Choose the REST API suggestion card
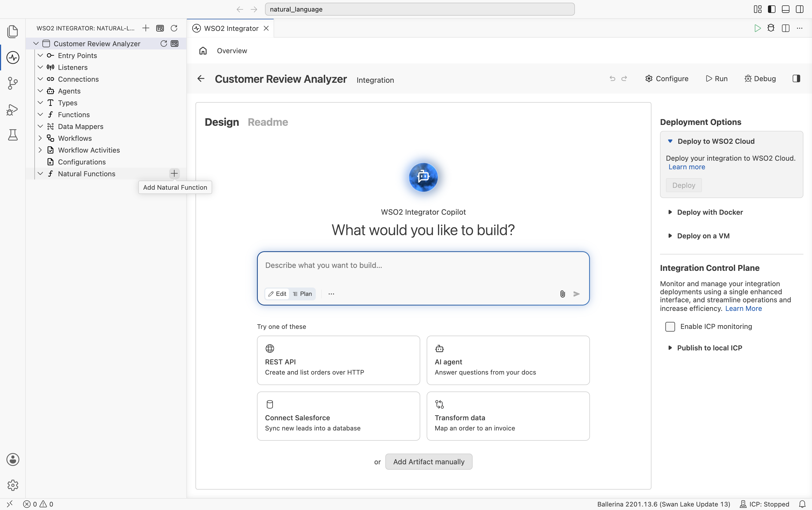 338,360
